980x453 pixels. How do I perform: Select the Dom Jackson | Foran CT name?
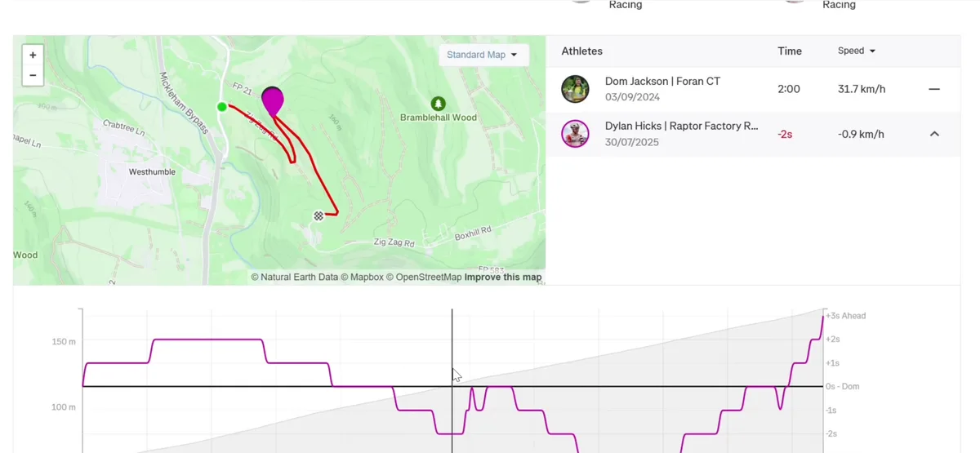pyautogui.click(x=662, y=82)
